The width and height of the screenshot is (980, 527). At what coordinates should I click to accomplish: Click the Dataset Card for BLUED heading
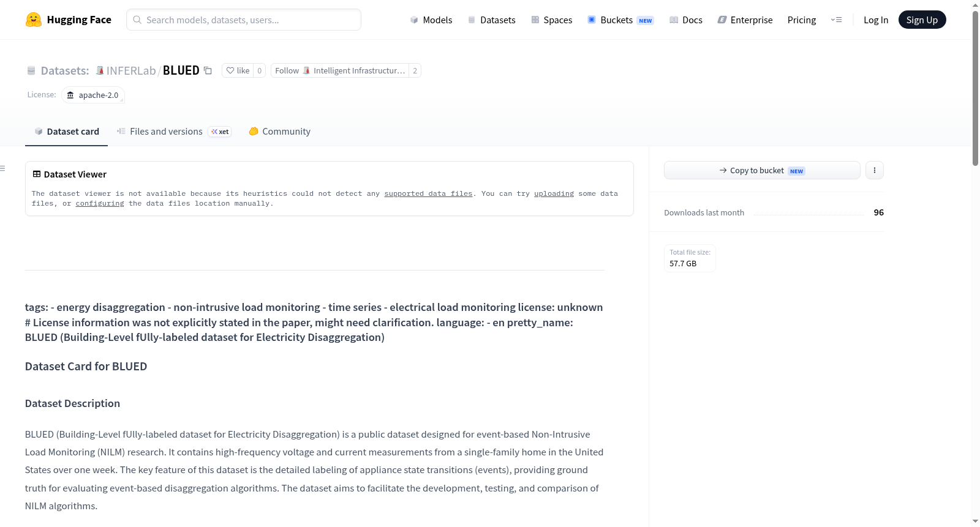click(x=86, y=366)
